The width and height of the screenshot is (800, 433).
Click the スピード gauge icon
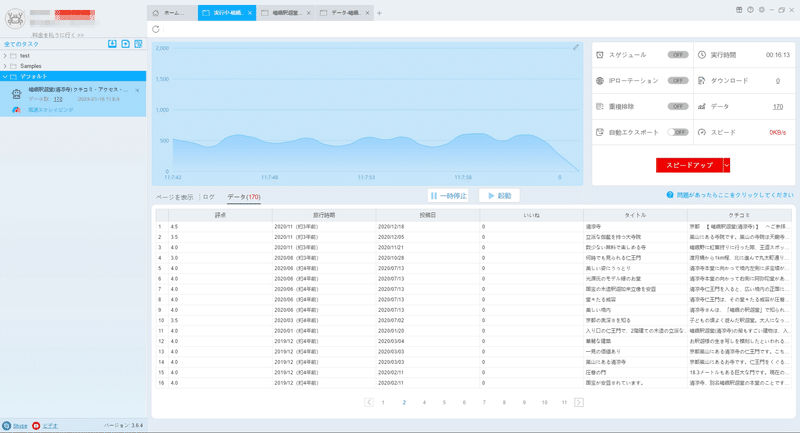pos(702,132)
